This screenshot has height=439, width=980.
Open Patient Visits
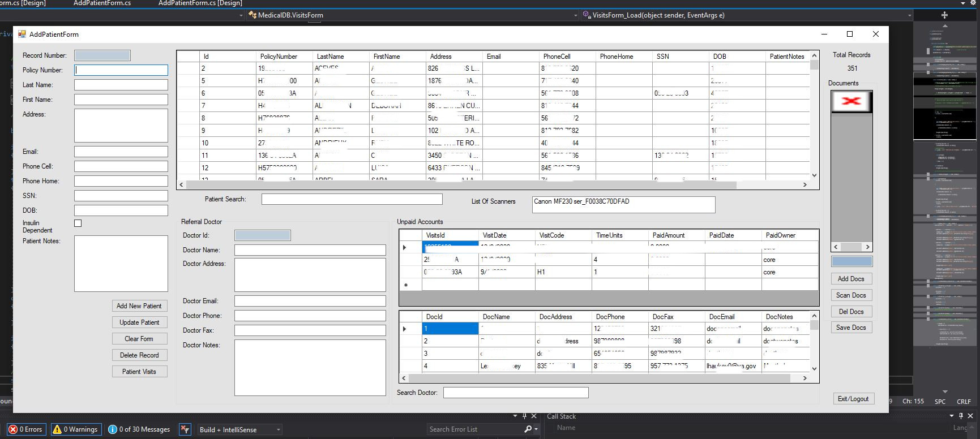(139, 372)
